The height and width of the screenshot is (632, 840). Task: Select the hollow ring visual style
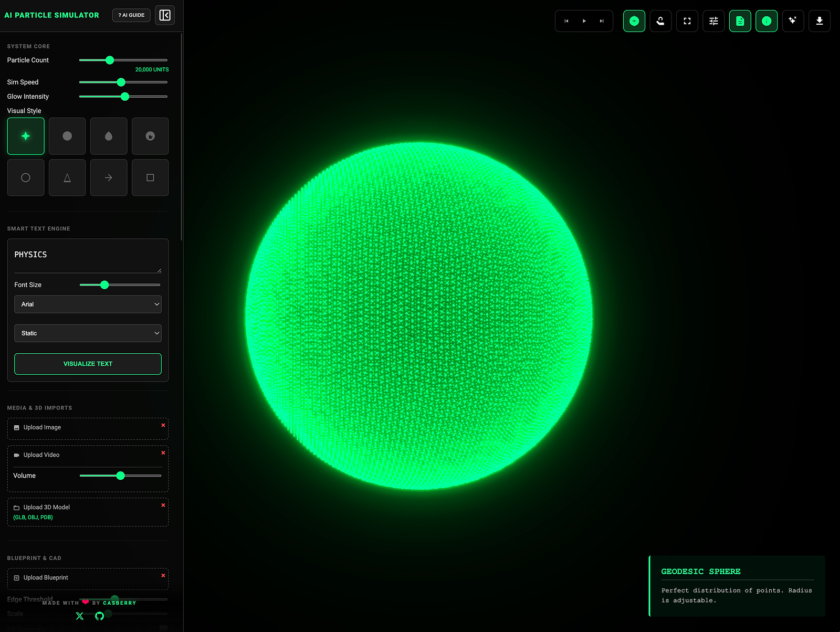click(x=26, y=177)
